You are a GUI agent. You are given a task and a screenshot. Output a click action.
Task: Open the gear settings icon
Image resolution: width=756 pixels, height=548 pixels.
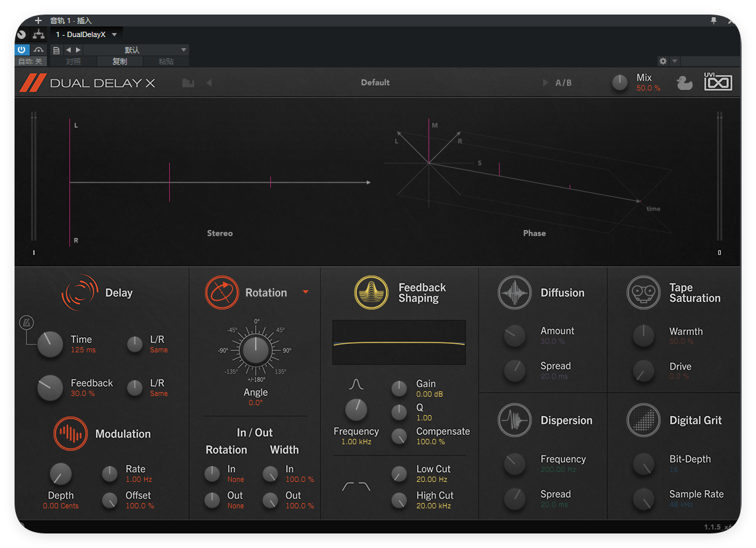tap(663, 61)
